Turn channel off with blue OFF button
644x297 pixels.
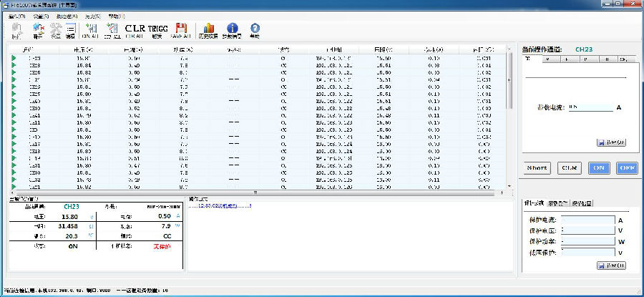coord(627,168)
